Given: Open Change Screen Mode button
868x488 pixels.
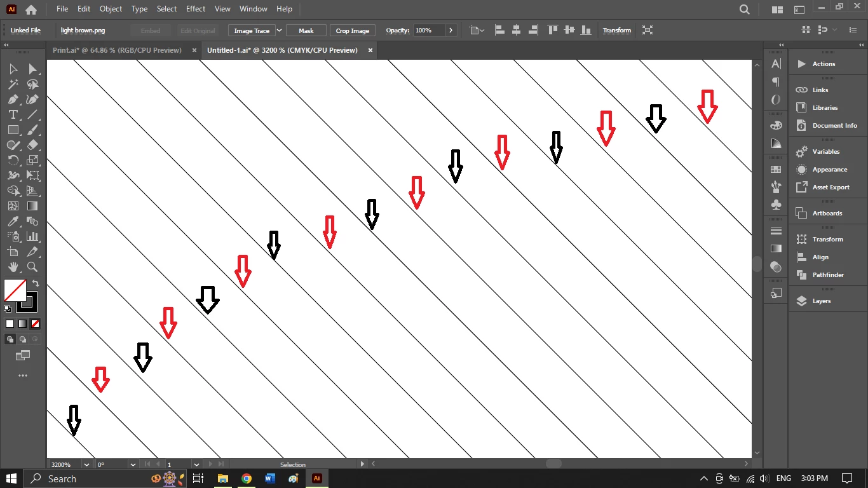Looking at the screenshot, I should [23, 355].
